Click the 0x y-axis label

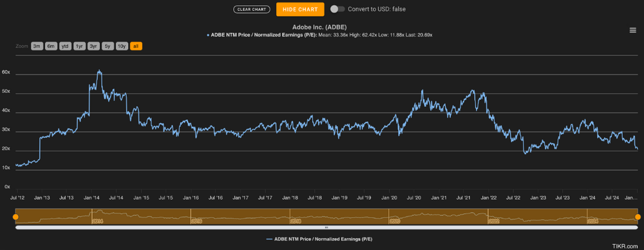click(x=7, y=187)
